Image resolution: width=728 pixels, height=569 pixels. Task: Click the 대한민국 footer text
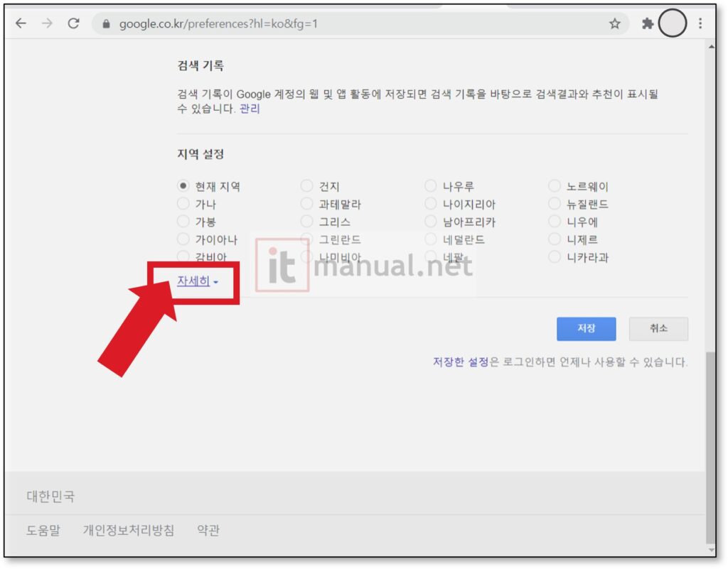tap(50, 497)
